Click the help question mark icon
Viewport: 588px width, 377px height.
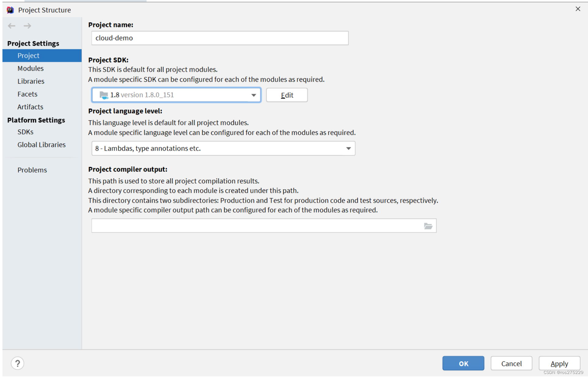17,364
